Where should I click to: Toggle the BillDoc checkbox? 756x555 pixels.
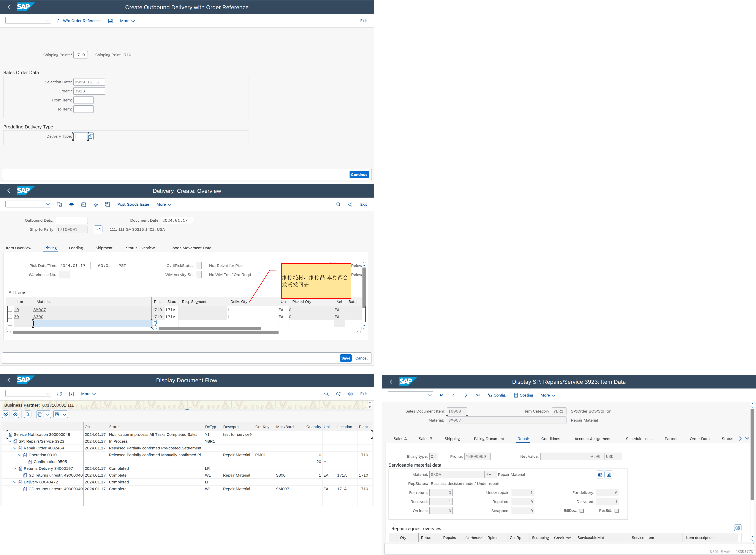pos(582,511)
